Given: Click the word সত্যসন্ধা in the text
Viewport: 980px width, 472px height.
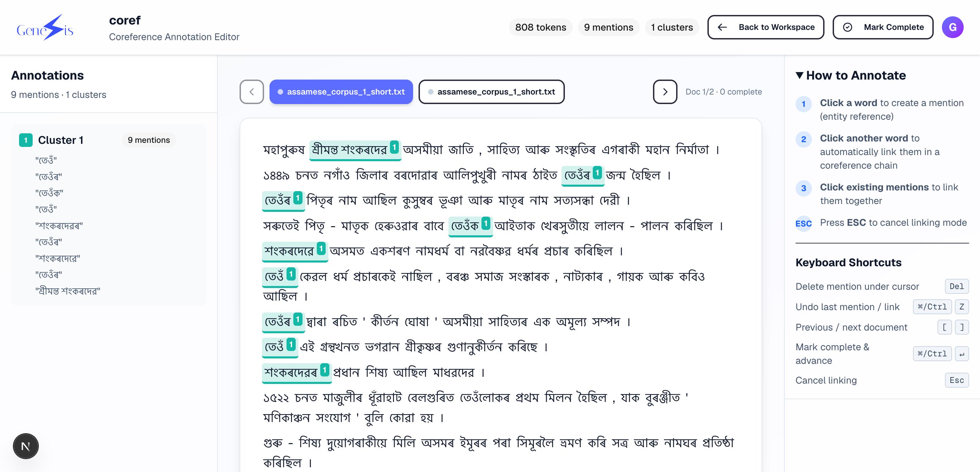Looking at the screenshot, I should pyautogui.click(x=574, y=200).
